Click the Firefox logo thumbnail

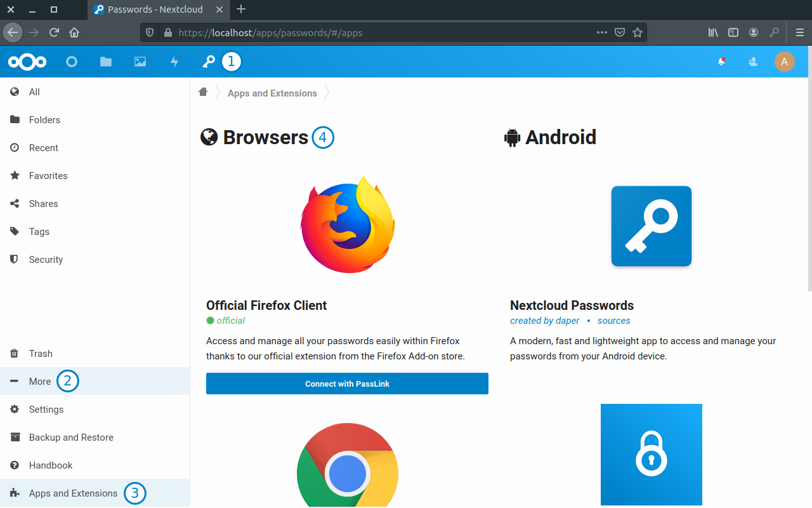pyautogui.click(x=348, y=225)
